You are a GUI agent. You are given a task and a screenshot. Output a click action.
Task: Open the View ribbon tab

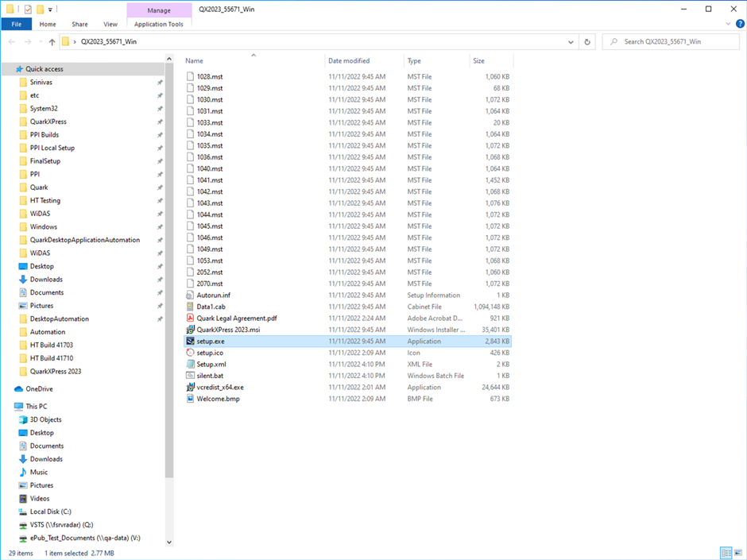[x=110, y=25]
